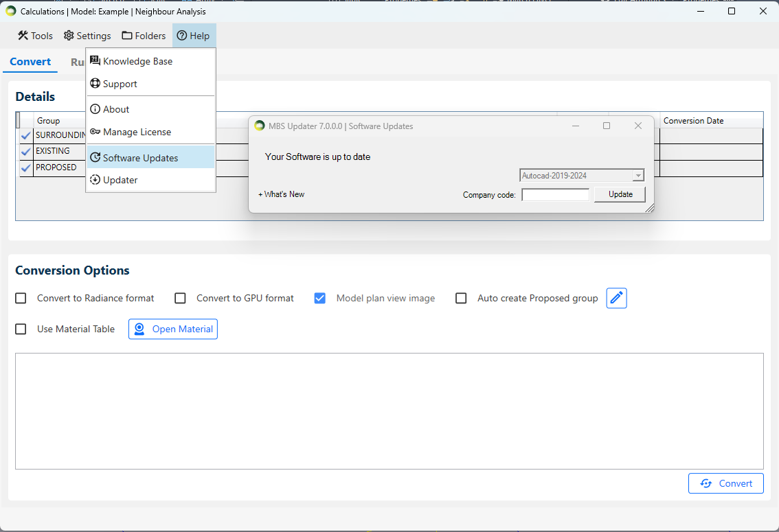Open the About dialog from the Help menu
The image size is (779, 532).
click(115, 109)
